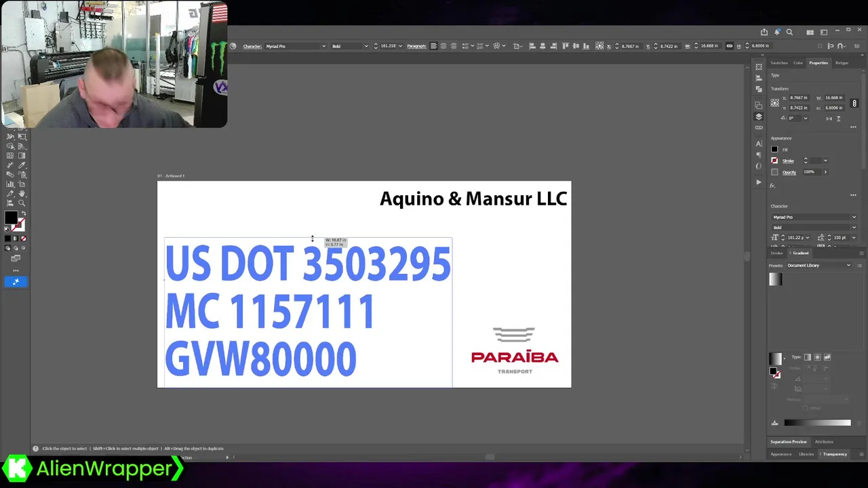Open stroke weight dropdown in Appearance
The height and width of the screenshot is (488, 868).
[825, 161]
